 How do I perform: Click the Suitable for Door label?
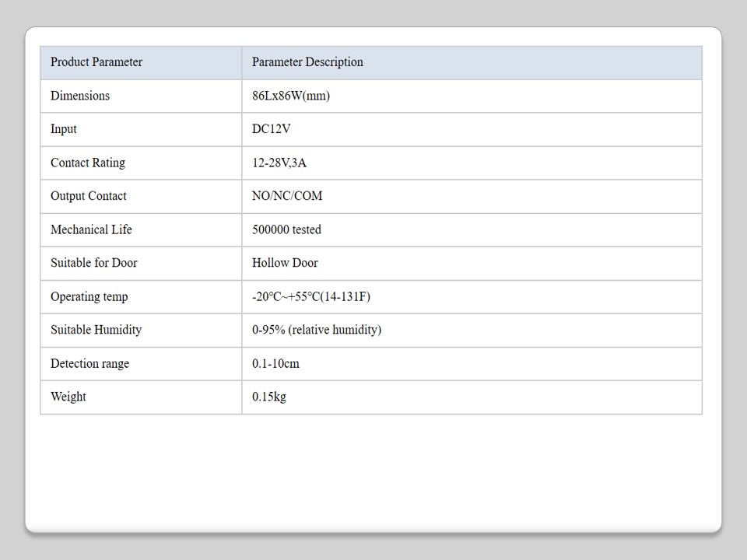pos(94,263)
